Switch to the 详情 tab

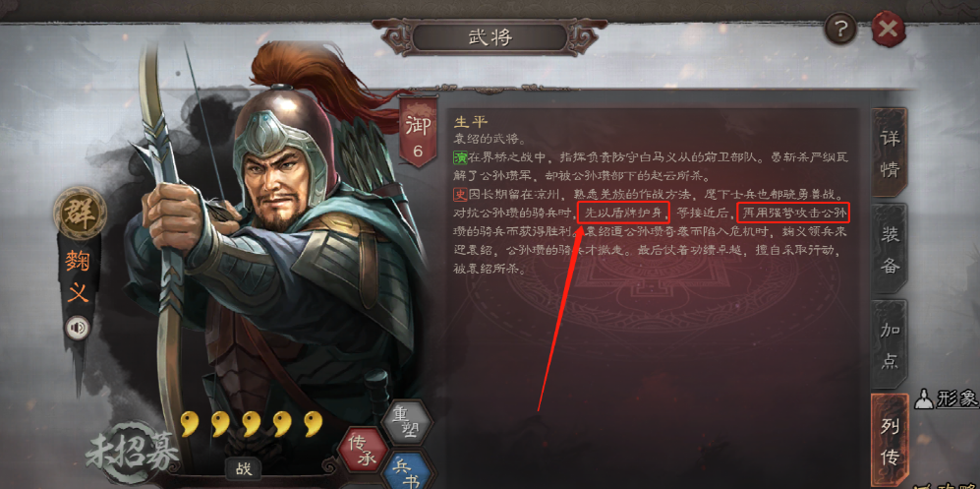tap(890, 153)
